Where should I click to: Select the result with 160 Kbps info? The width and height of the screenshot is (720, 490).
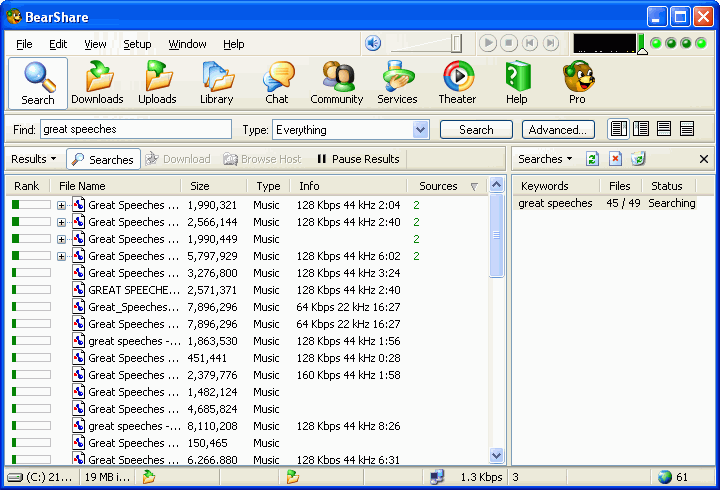(x=248, y=375)
